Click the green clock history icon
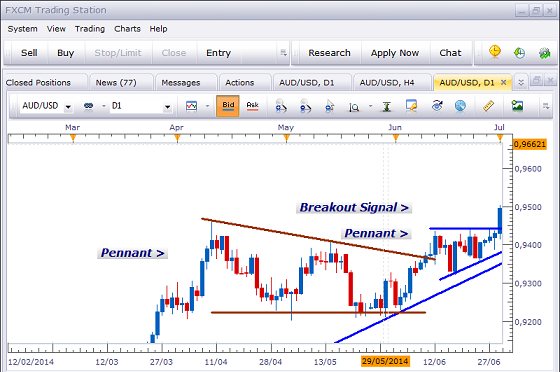 point(519,53)
